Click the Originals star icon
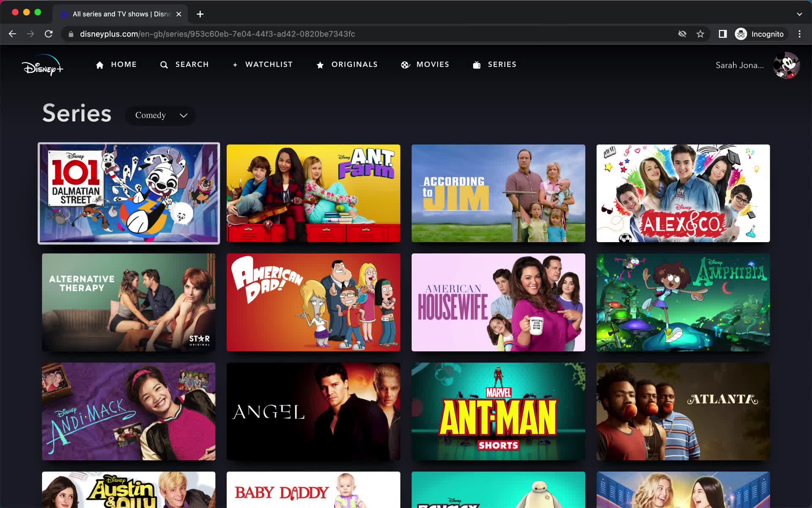 [x=320, y=64]
